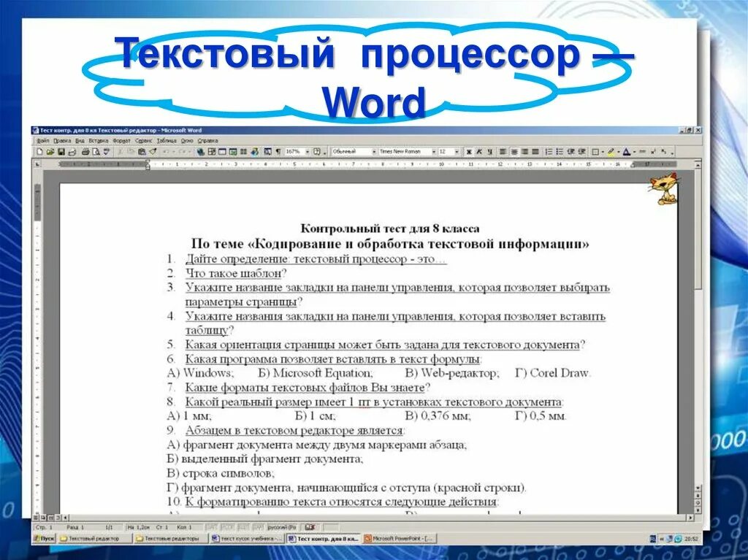Viewport: 748px width, 560px height.
Task: Click the Word Help question icon
Action: (317, 152)
